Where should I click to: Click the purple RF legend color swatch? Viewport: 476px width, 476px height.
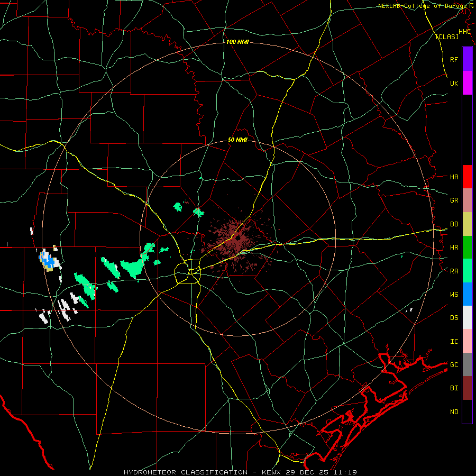click(467, 59)
